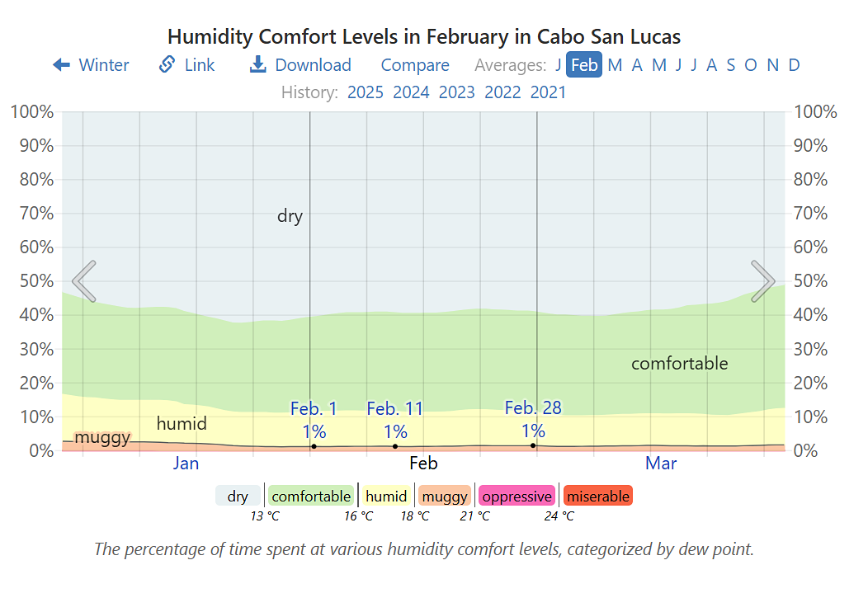Open the Compare page
868x612 pixels.
tap(415, 64)
